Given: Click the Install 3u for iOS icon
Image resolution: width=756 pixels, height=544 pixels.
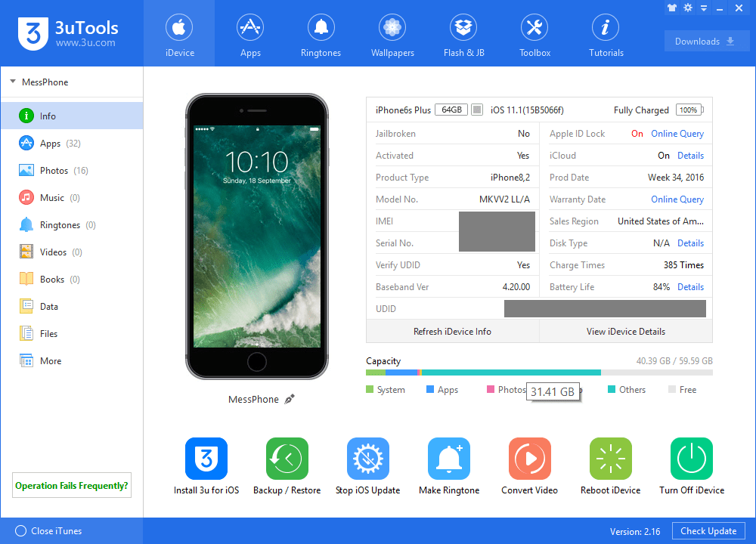Looking at the screenshot, I should tap(206, 459).
